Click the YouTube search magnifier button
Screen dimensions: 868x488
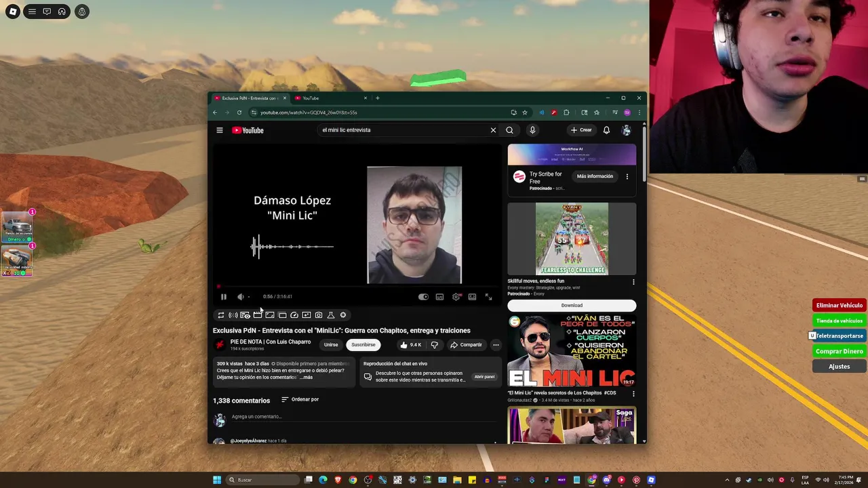point(509,130)
